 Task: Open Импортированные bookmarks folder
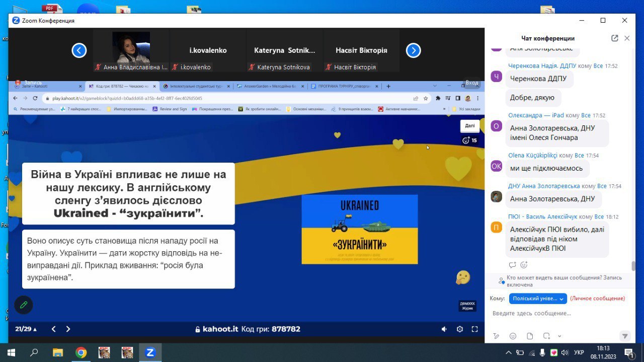127,109
